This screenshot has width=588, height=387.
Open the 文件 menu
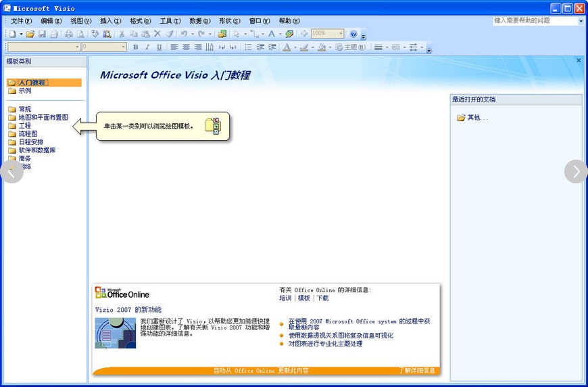click(x=21, y=21)
